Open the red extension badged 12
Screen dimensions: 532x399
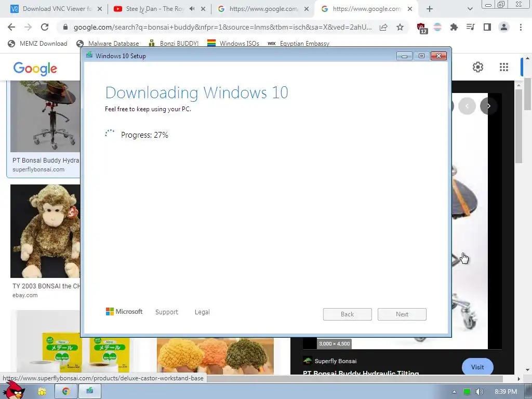(421, 28)
